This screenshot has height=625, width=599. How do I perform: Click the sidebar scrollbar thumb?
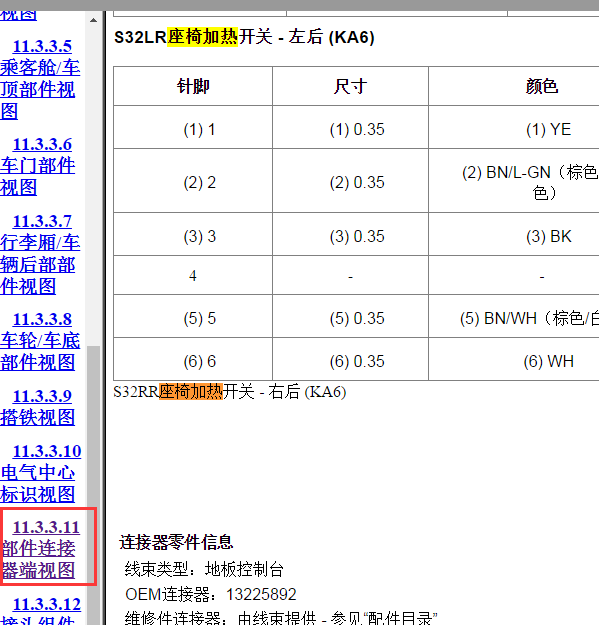pyautogui.click(x=93, y=484)
